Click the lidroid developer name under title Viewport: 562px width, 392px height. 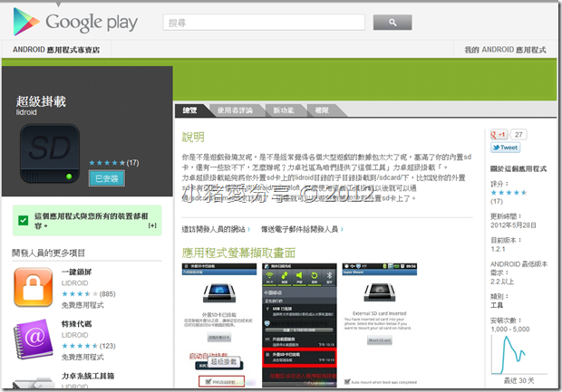[26, 112]
